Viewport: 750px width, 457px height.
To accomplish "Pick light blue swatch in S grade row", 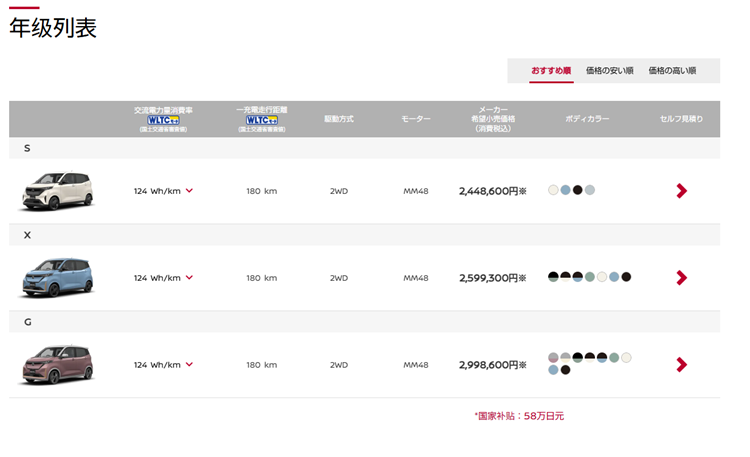I will [565, 190].
